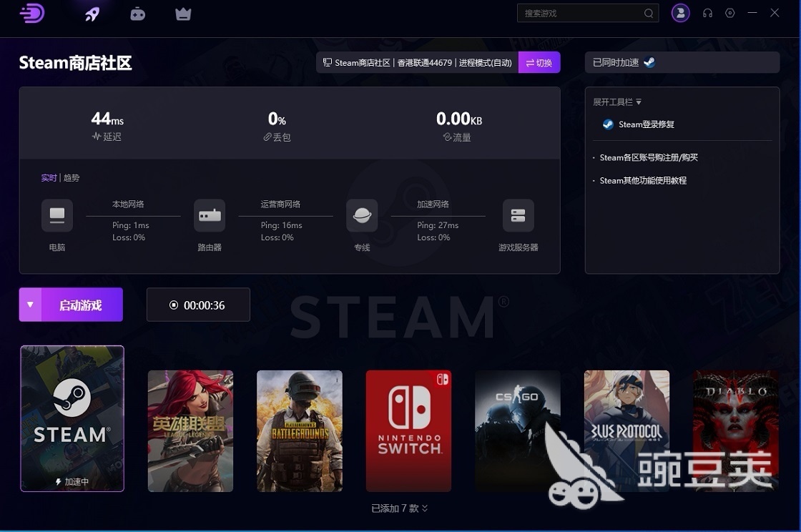Click the accelerator app logo

31,14
